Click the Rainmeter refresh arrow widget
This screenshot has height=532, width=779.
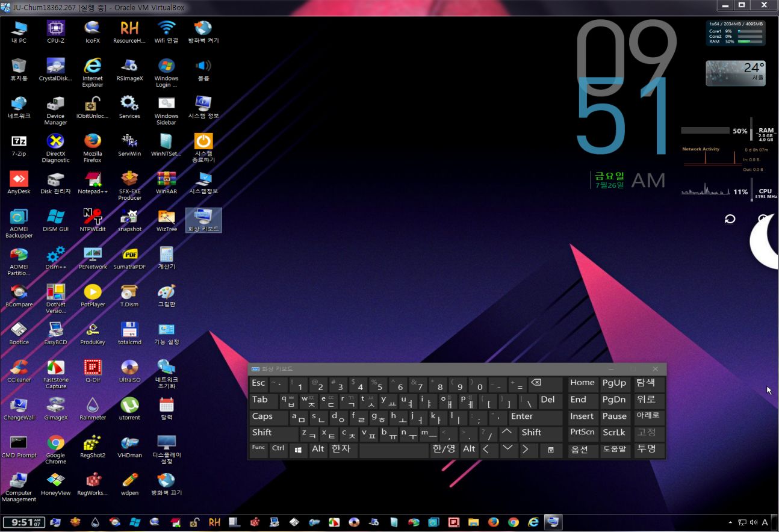pos(730,219)
